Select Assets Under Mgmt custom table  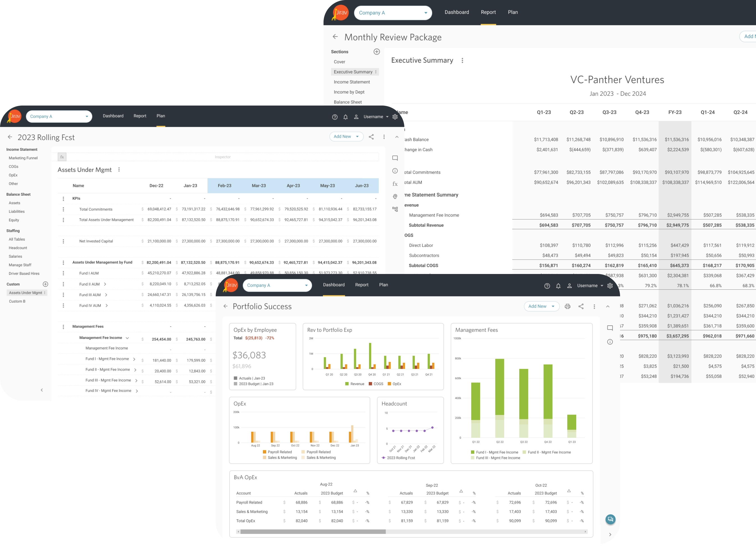coord(27,293)
